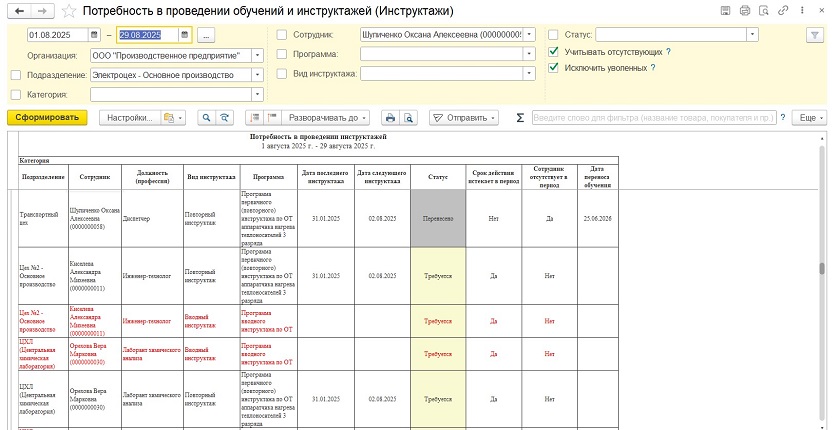The height and width of the screenshot is (430, 839).
Task: Click the Программа column header
Action: click(269, 177)
